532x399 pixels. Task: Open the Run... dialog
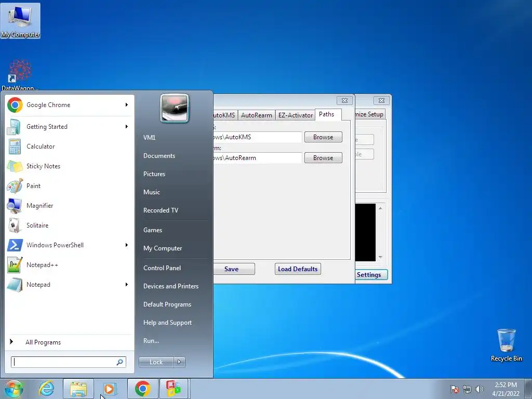(x=151, y=341)
